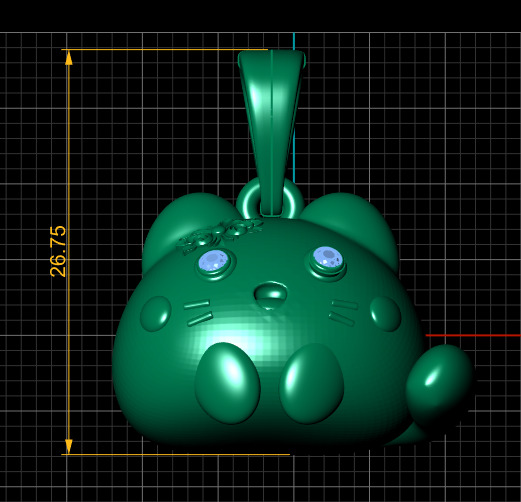521x502 pixels.
Task: Select the right cheek bump
Action: tap(386, 314)
